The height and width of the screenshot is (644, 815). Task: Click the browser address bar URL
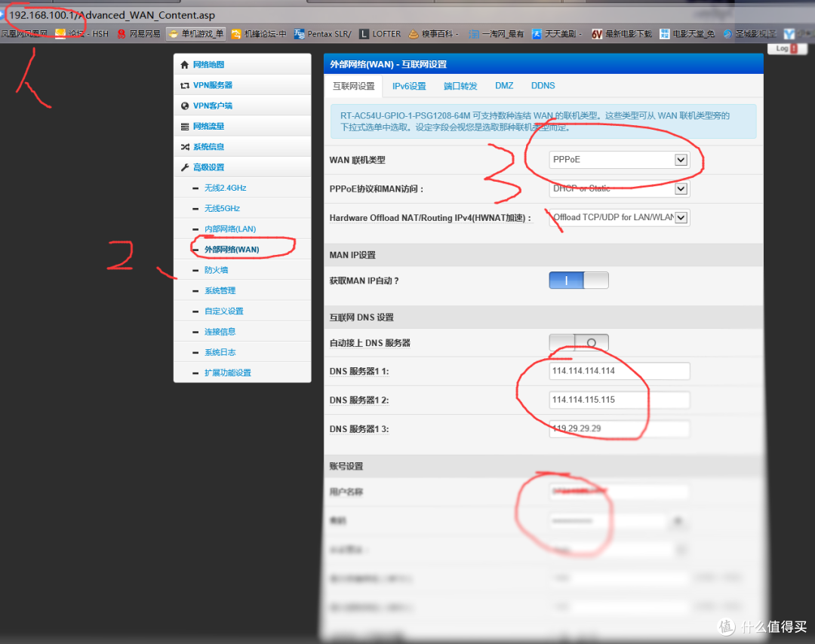[x=112, y=15]
